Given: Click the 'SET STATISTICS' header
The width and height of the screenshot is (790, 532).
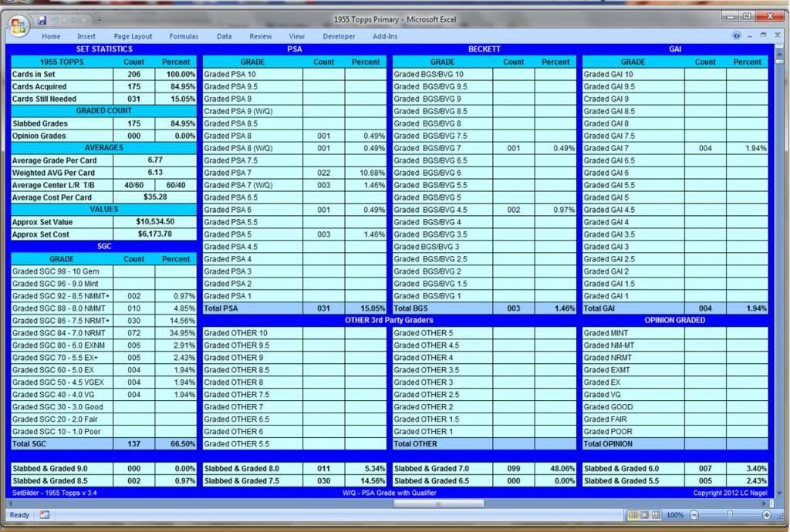Looking at the screenshot, I should 104,49.
